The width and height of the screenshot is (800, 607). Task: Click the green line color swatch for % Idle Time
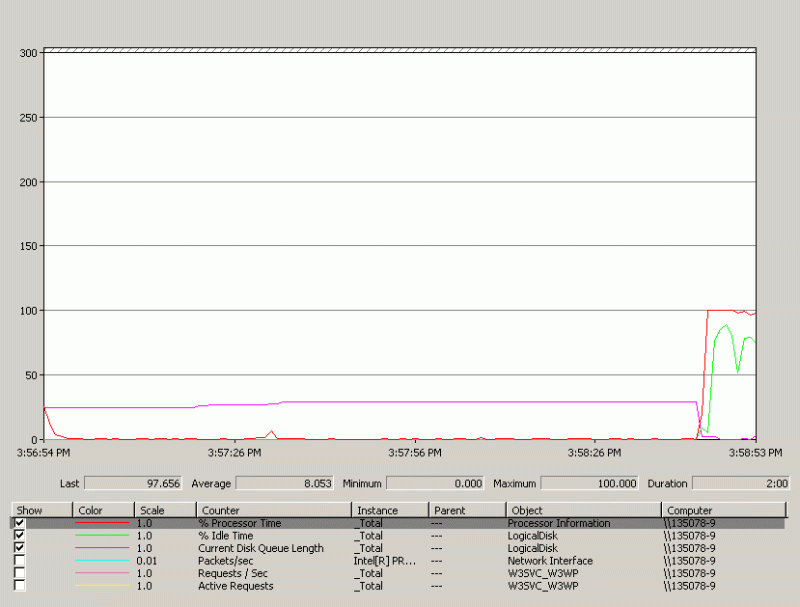point(103,535)
